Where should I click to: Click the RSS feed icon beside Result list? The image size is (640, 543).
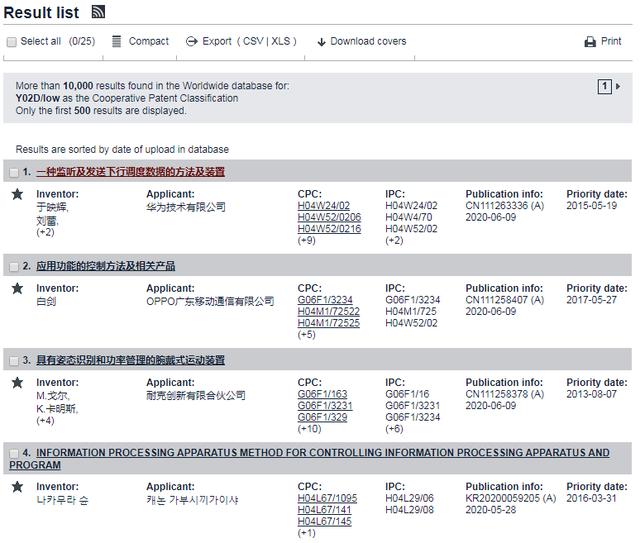click(98, 12)
